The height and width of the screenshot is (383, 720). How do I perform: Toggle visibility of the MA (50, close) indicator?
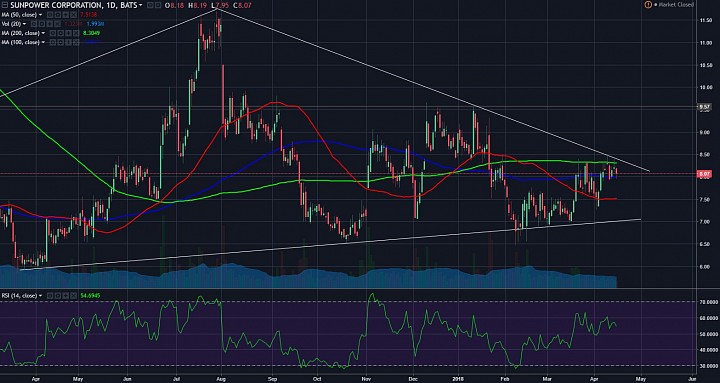pos(50,15)
